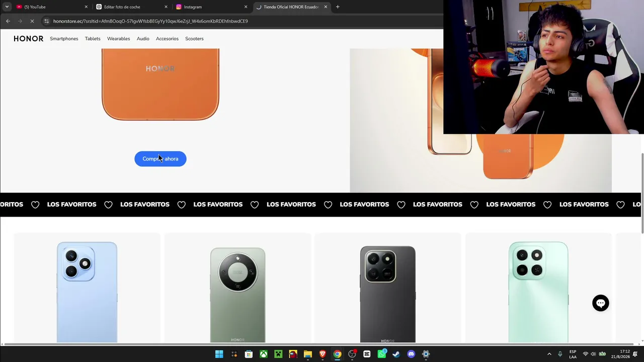Image resolution: width=644 pixels, height=362 pixels.
Task: Open the live chat bubble
Action: 601,303
